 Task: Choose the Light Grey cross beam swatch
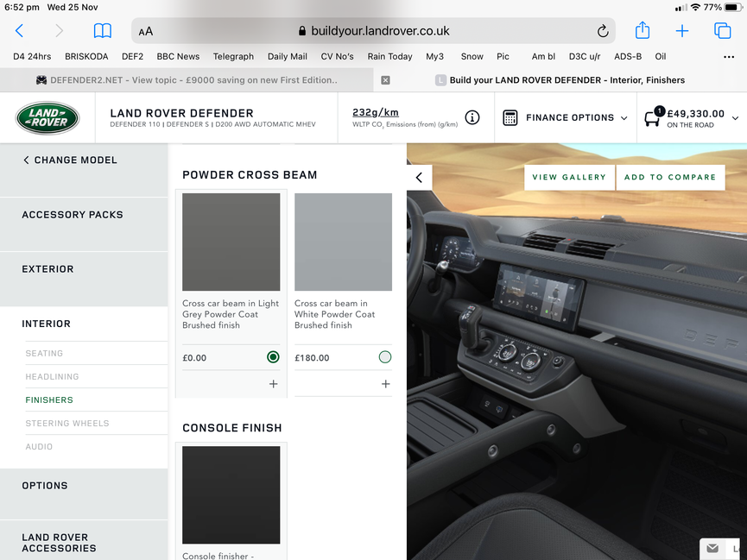click(231, 242)
